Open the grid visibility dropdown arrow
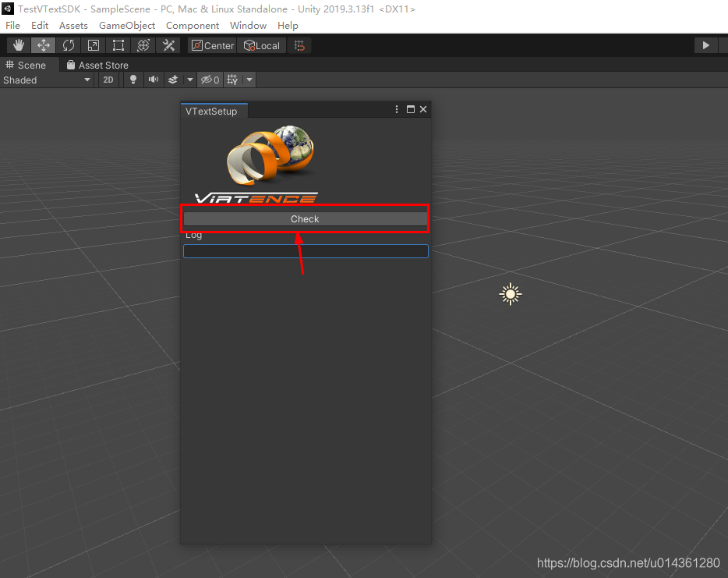 [248, 79]
